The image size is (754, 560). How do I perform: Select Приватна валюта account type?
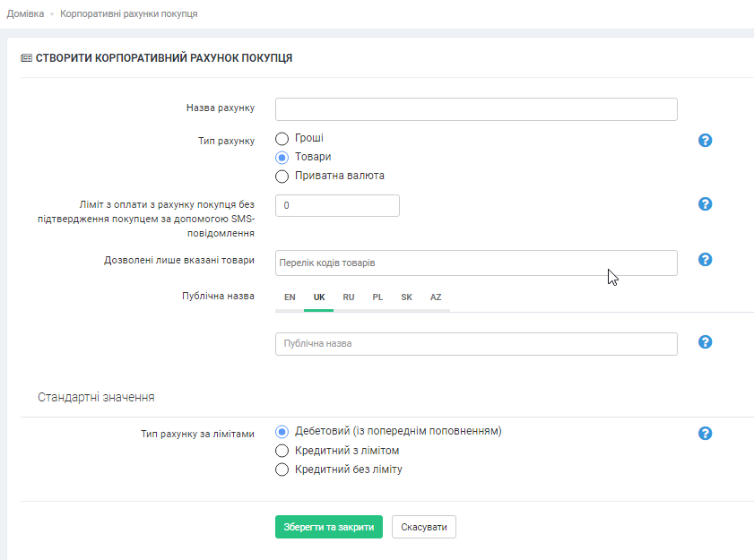(x=282, y=176)
